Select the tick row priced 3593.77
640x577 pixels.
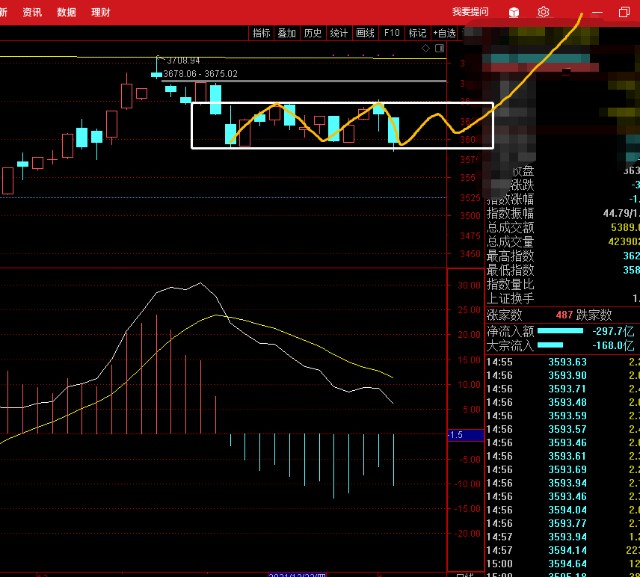click(x=563, y=524)
